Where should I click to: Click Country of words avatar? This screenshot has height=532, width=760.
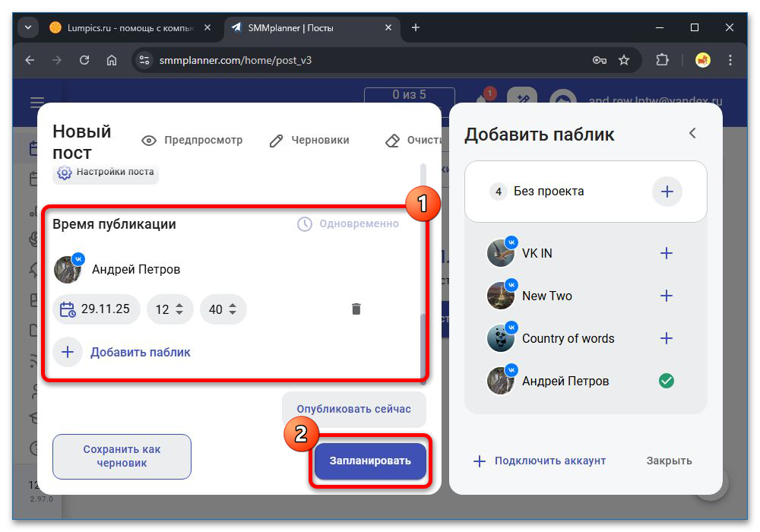[x=501, y=338]
